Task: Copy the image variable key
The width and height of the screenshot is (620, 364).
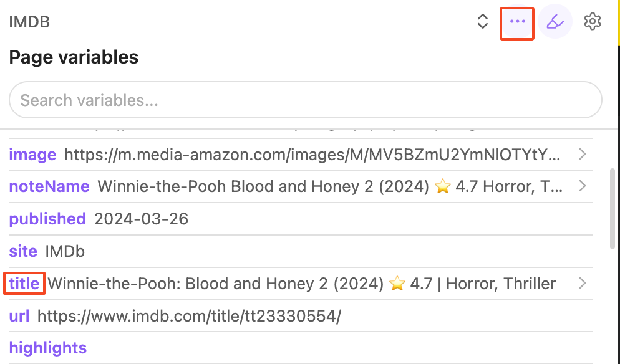Action: coord(32,154)
